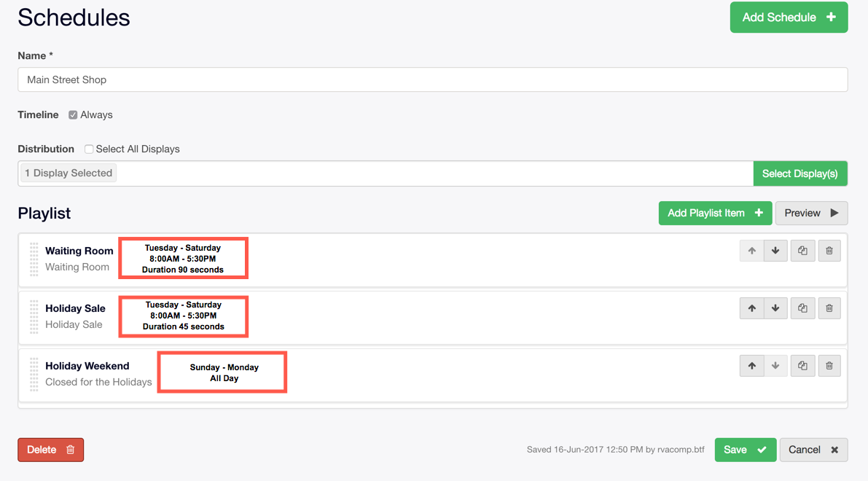Add a new playlist item

point(715,213)
